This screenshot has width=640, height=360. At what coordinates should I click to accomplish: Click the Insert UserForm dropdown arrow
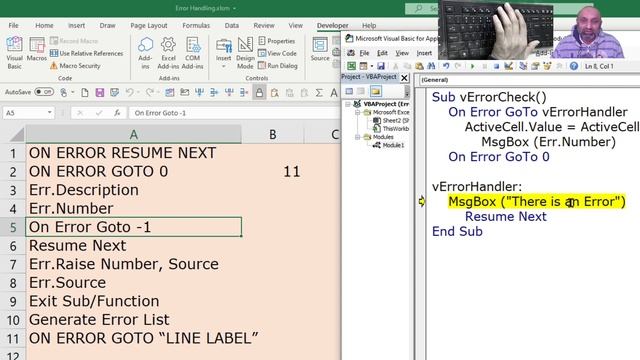pos(372,66)
